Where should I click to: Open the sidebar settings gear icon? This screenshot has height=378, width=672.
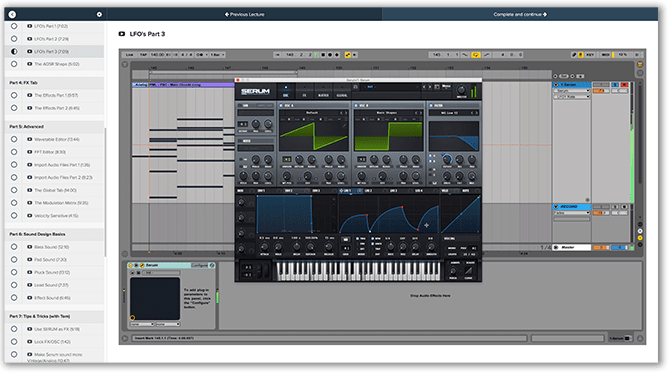(x=99, y=14)
